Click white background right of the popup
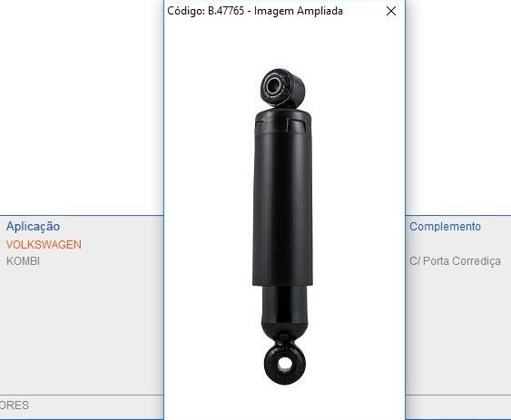Screen dimensions: 511x420 (x=457, y=108)
